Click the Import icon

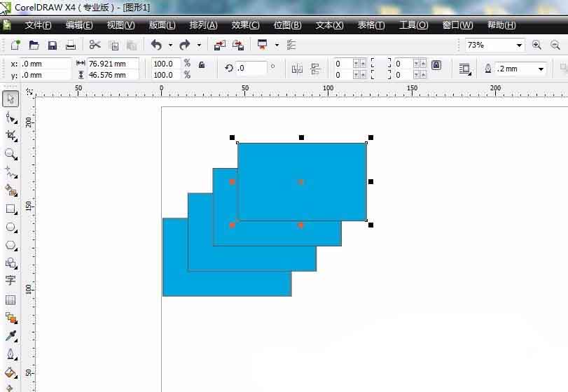point(219,45)
